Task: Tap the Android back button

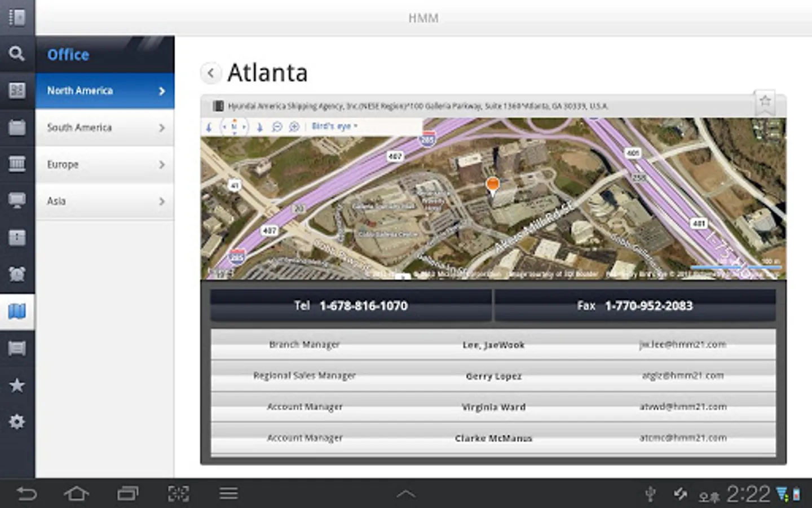Action: tap(27, 494)
